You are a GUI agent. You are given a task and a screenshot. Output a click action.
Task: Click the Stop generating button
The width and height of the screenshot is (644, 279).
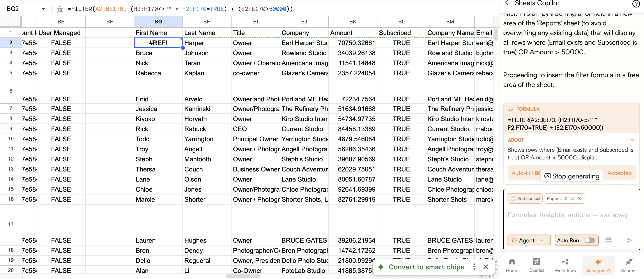571,176
